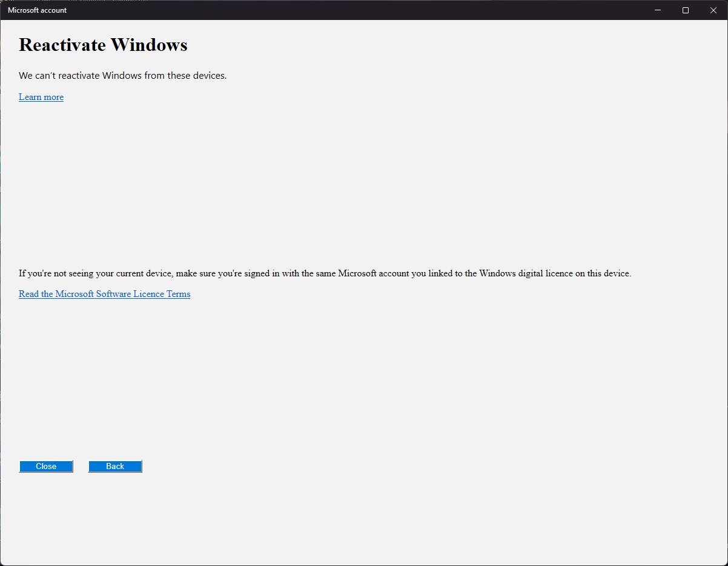Close window using title bar X
The height and width of the screenshot is (566, 728).
[713, 10]
